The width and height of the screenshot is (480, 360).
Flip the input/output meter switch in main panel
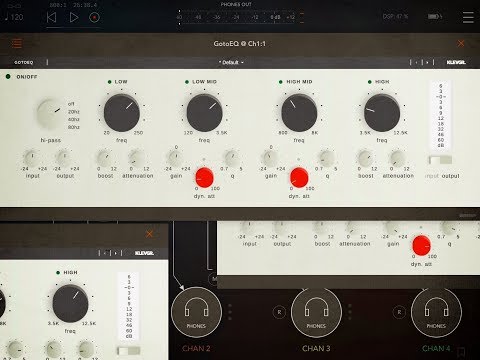coord(440,160)
